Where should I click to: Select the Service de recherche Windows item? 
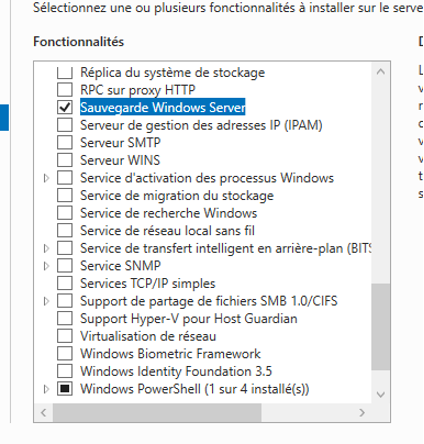[169, 213]
